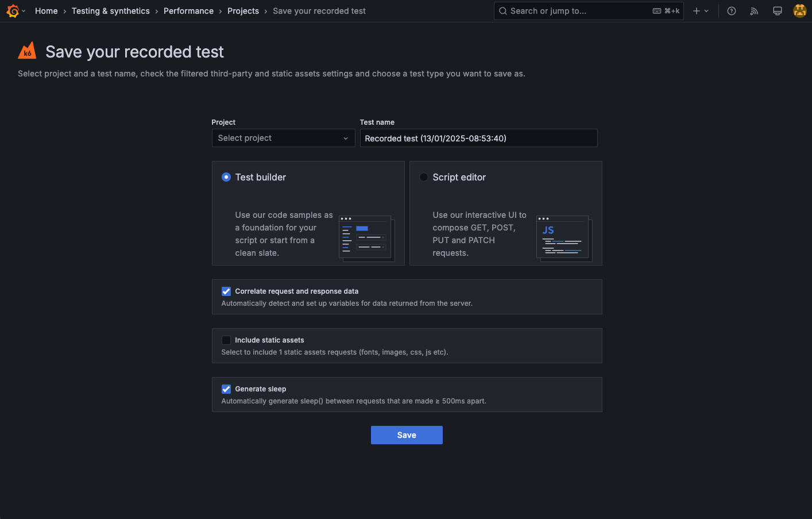Focus the Test name input field
Image resolution: width=812 pixels, height=519 pixels.
pyautogui.click(x=478, y=138)
